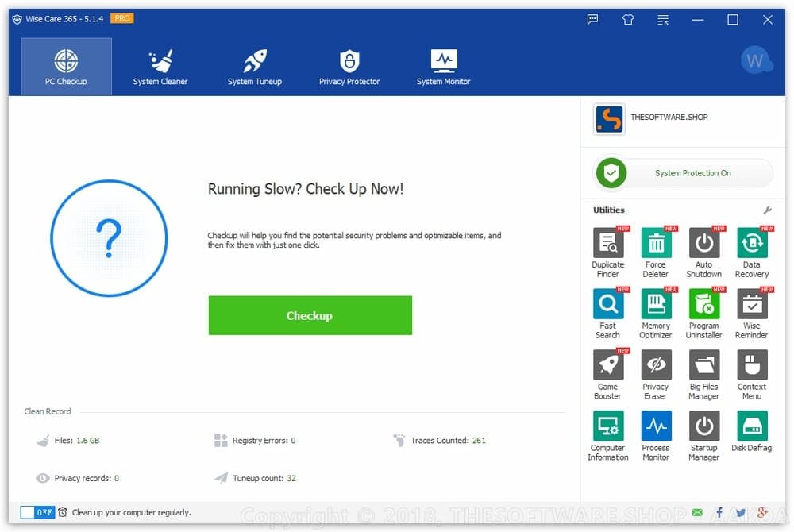Minimize the Wise Care 365 window
Viewport: 794px width, 532px height.
(x=698, y=20)
